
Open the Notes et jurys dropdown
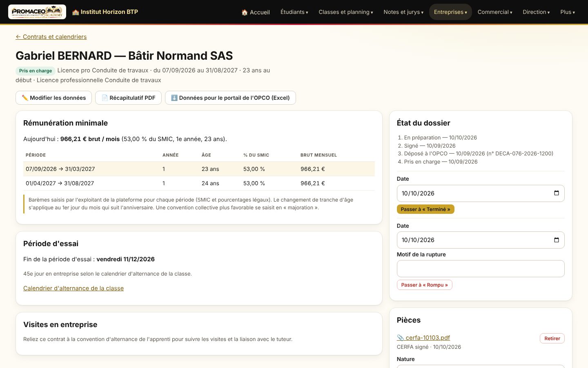pyautogui.click(x=403, y=12)
